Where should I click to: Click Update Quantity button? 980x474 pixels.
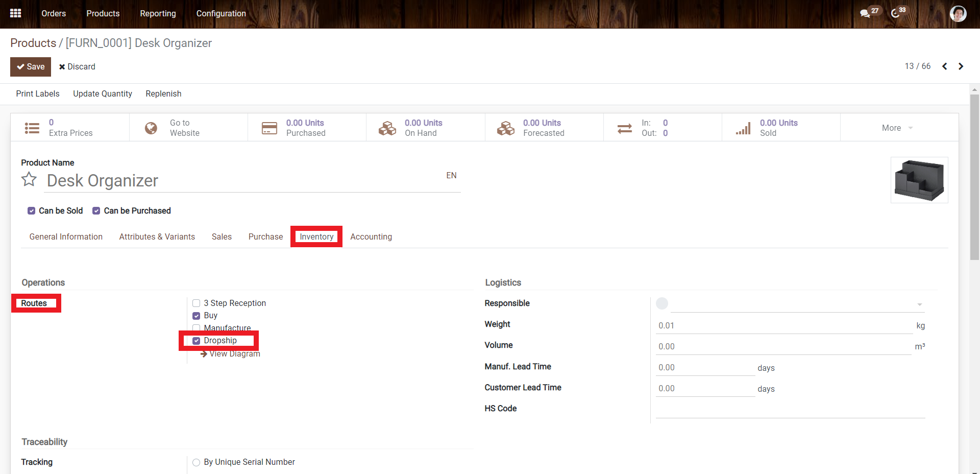click(x=103, y=93)
